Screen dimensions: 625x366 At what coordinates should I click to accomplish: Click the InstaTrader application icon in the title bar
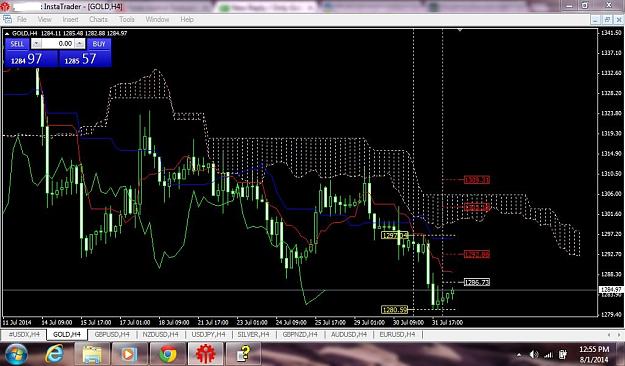4,6
